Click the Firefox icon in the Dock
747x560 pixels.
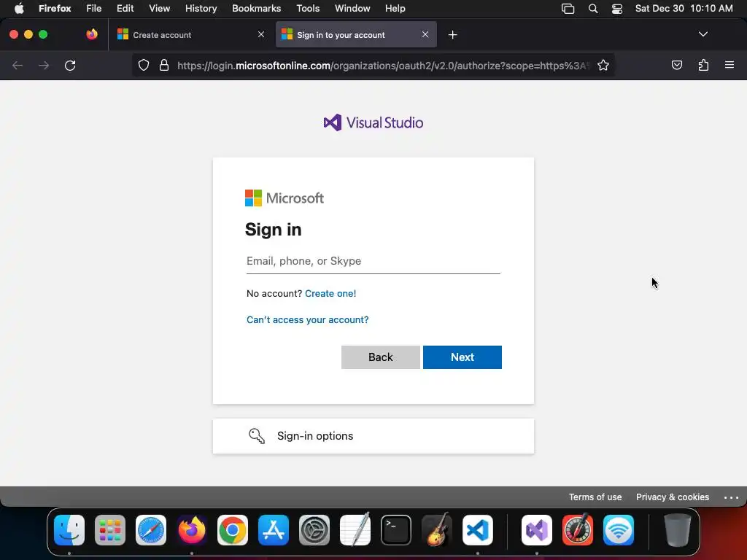pyautogui.click(x=192, y=529)
